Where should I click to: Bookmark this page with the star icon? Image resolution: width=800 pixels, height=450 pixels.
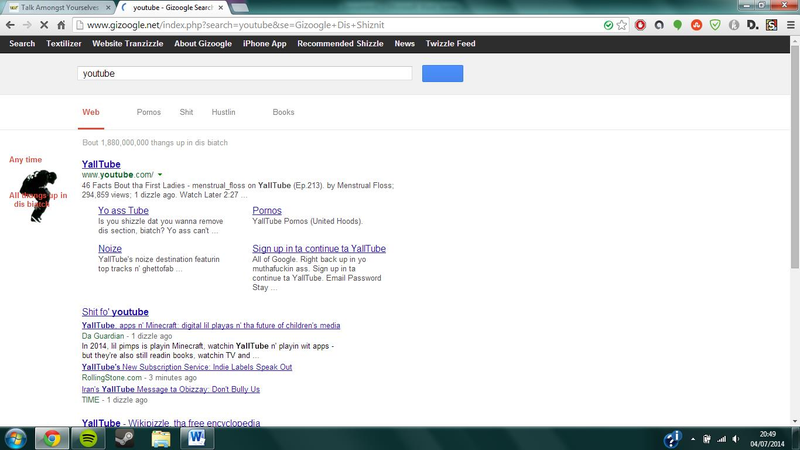[621, 25]
